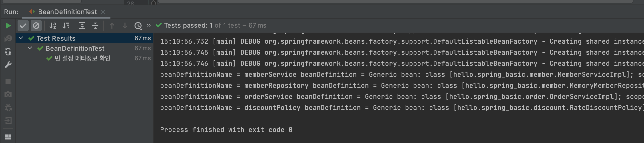644x143 pixels.
Task: Sort test results alphabetically
Action: point(53,26)
